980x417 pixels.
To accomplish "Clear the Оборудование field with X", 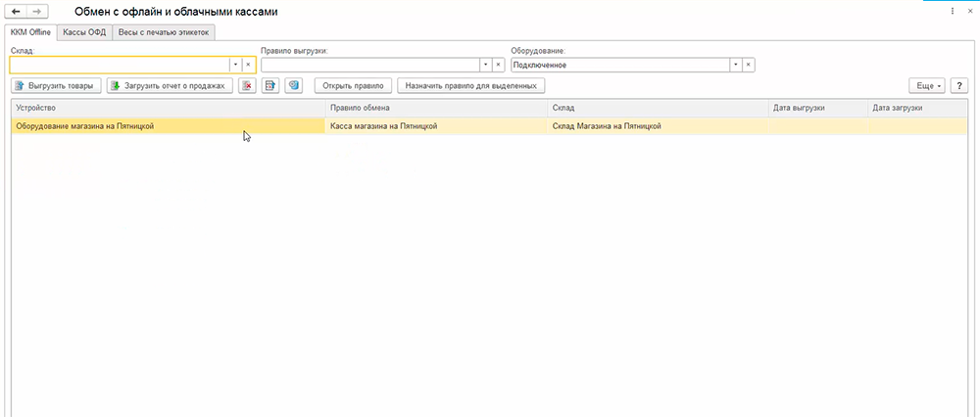I will pyautogui.click(x=748, y=65).
